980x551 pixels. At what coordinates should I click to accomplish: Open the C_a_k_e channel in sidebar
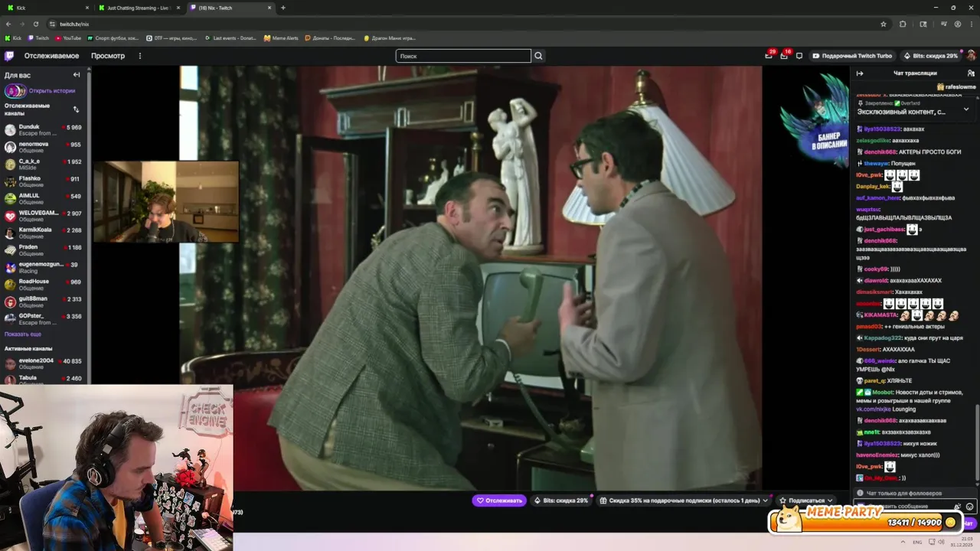[x=44, y=165]
